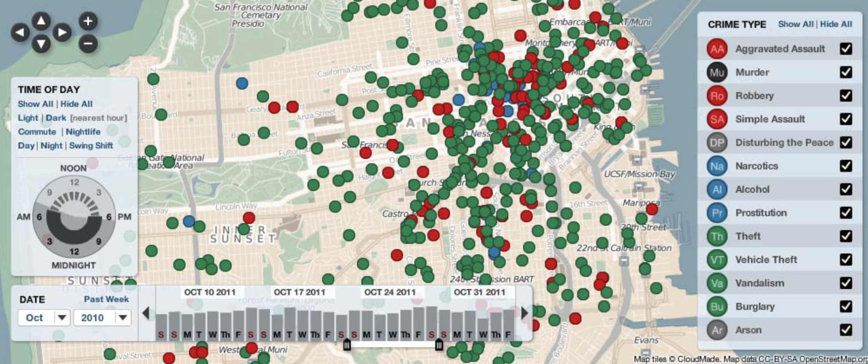Click the blue dot near Inner Sunset
This screenshot has width=868, height=364.
click(189, 221)
